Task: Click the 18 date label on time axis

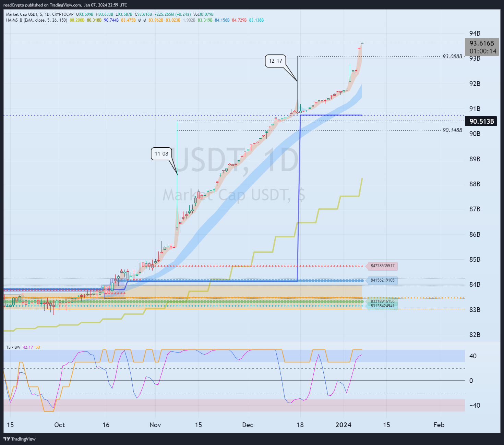Action: click(x=300, y=425)
